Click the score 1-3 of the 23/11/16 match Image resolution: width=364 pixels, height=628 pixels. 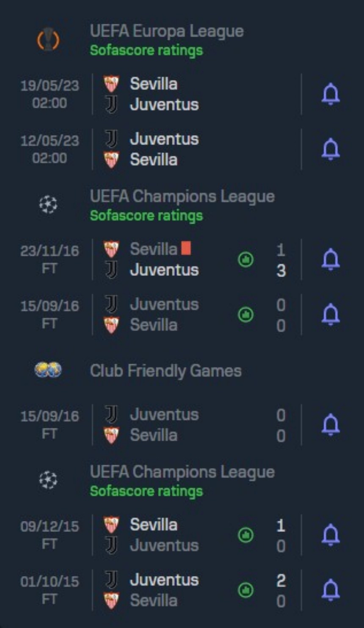[281, 260]
